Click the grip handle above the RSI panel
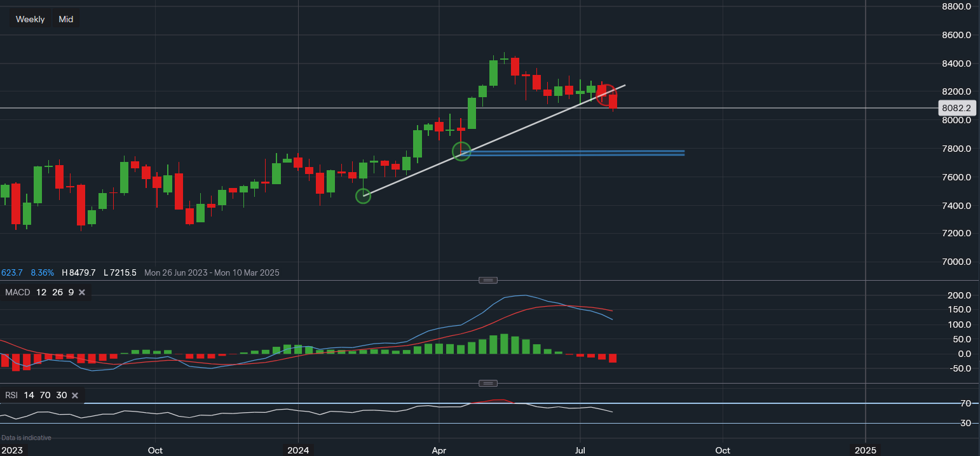This screenshot has width=980, height=456. pyautogui.click(x=488, y=384)
